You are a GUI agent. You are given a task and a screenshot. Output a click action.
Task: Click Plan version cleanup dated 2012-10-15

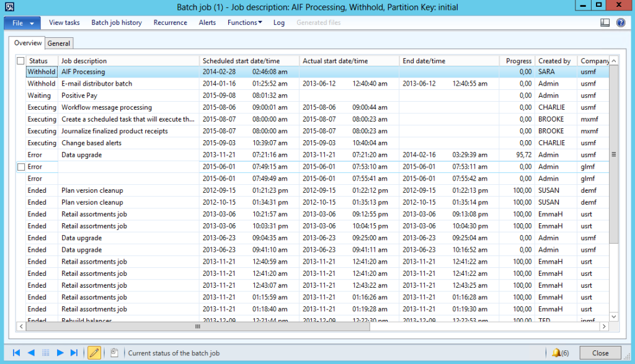pyautogui.click(x=92, y=202)
